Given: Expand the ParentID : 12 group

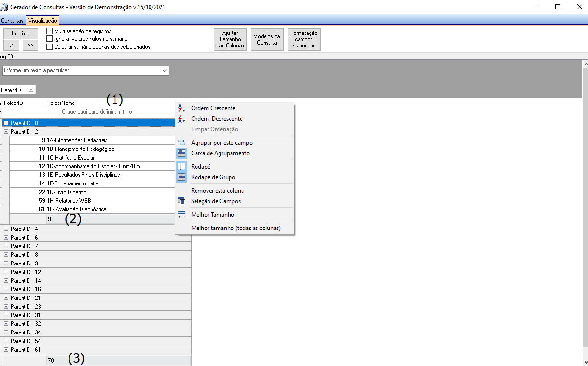Looking at the screenshot, I should pyautogui.click(x=6, y=272).
